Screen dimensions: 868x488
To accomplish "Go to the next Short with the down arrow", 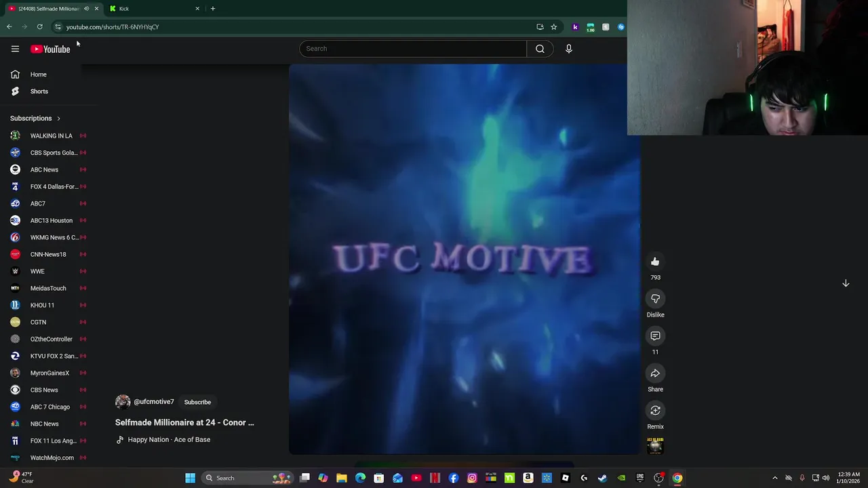I will coord(846,283).
